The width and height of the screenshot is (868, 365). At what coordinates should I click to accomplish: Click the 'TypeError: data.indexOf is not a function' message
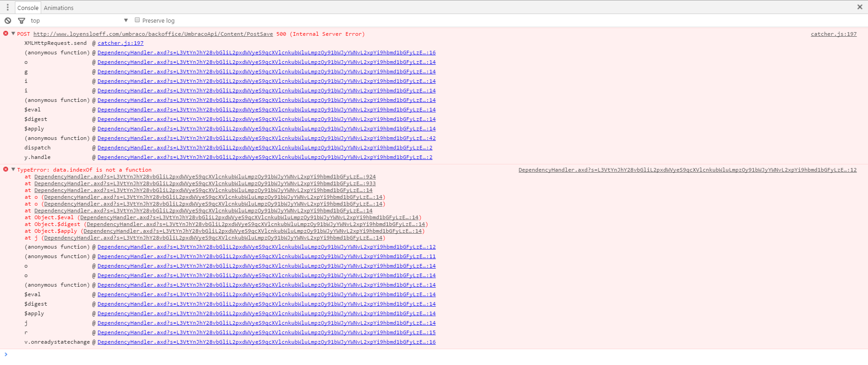pos(84,170)
